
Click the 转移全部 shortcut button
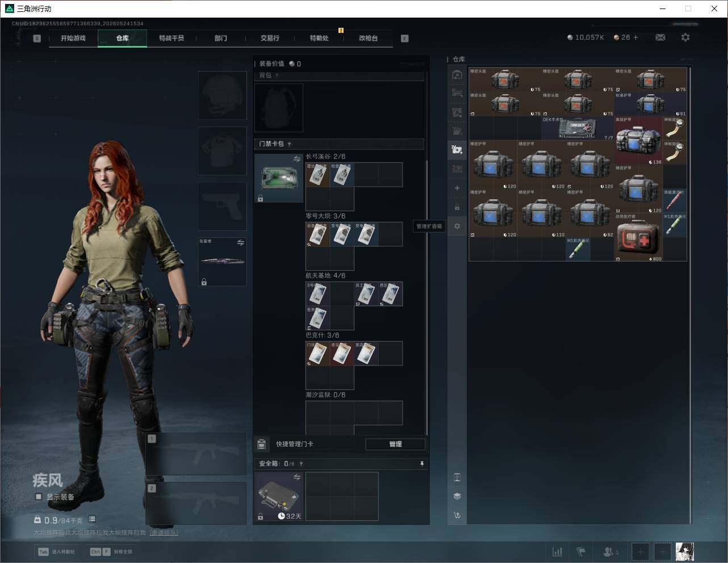click(x=111, y=552)
